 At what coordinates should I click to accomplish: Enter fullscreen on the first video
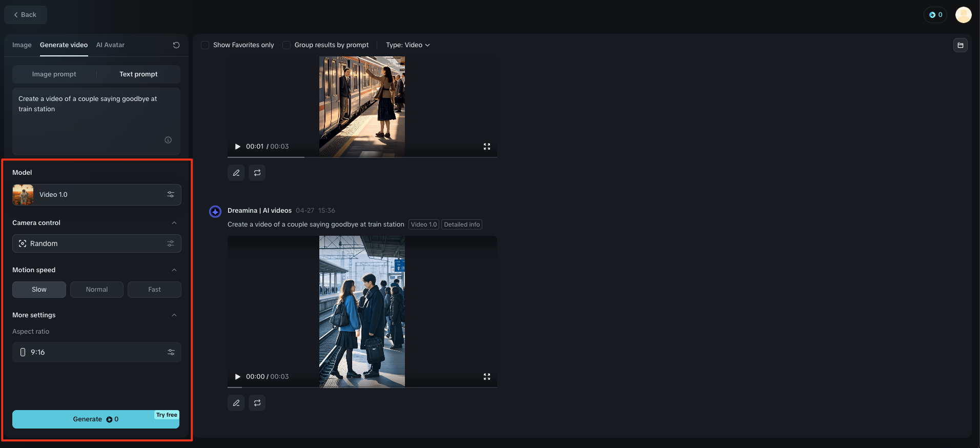pos(487,147)
